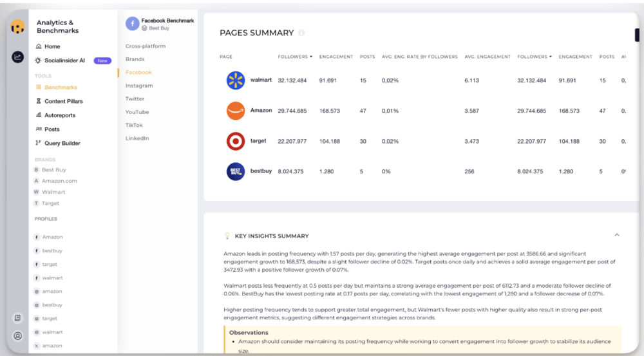Open Benchmarks tool
644x356 pixels.
click(61, 87)
